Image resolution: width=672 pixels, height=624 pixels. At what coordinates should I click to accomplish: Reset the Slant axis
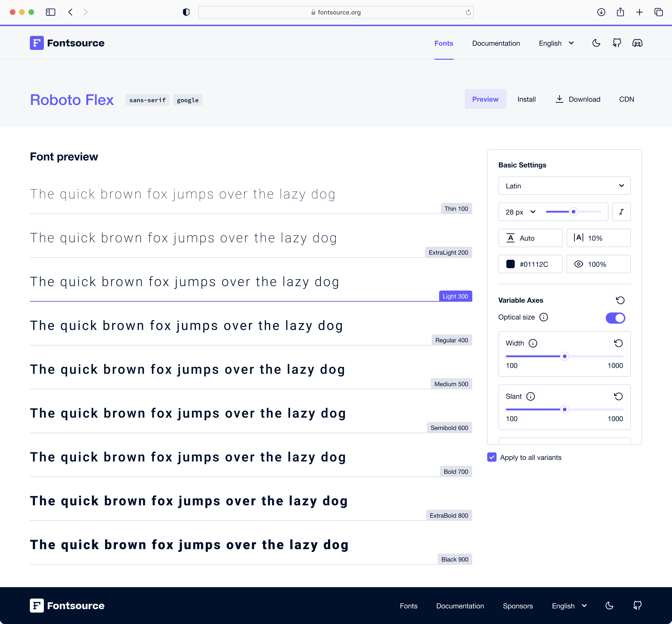[x=618, y=396]
